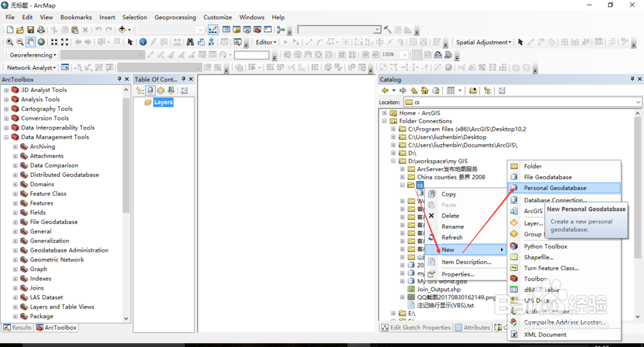This screenshot has height=347, width=644.
Task: Toggle auto-hide pin on Catalog panel
Action: (x=632, y=79)
